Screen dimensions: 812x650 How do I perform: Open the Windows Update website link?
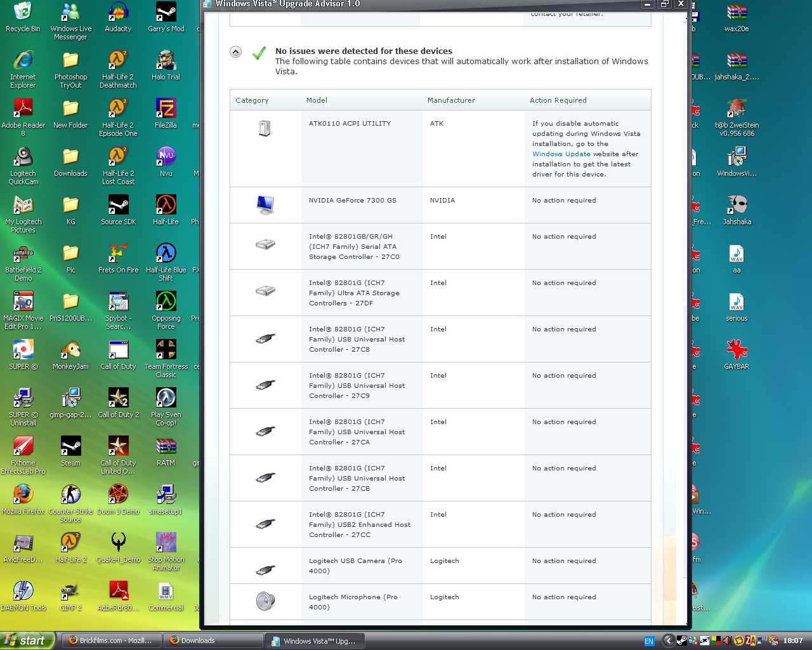click(561, 154)
